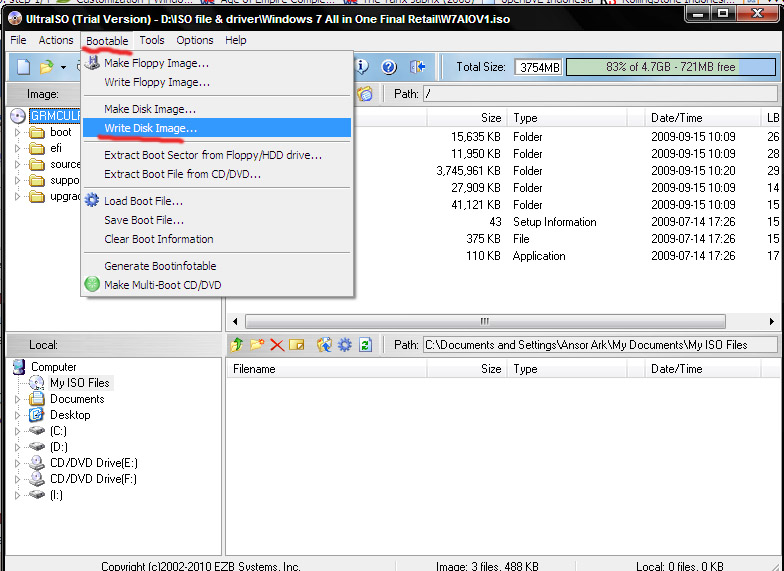
Task: Expand the support folder in image tree
Action: [18, 180]
